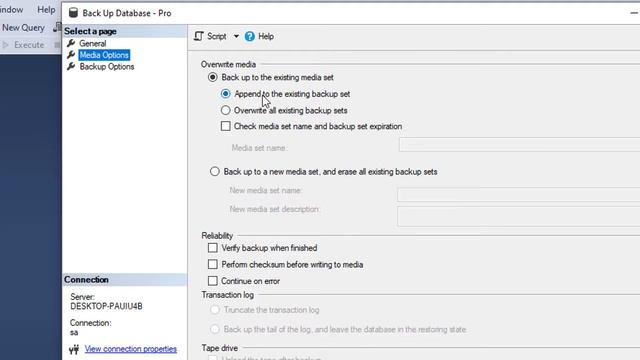This screenshot has width=640, height=360.
Task: Choose Overwrite all existing backup sets
Action: (x=225, y=110)
